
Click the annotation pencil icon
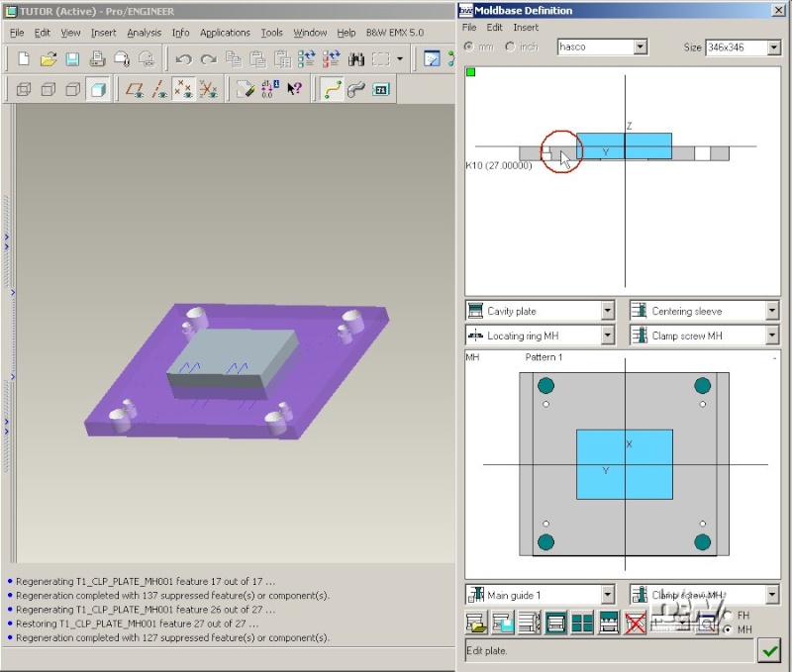point(245,90)
